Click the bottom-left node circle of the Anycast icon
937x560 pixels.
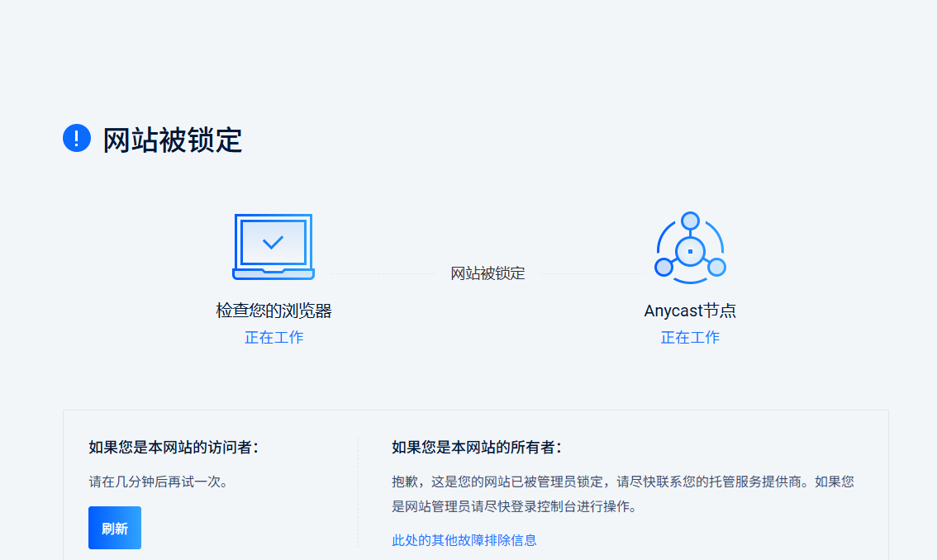pos(664,267)
